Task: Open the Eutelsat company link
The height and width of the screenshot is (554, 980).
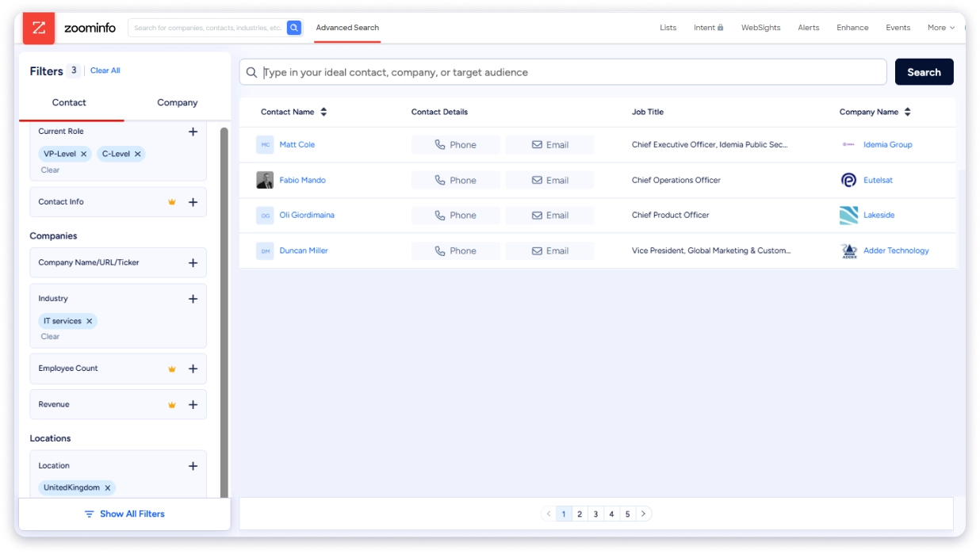Action: [878, 180]
